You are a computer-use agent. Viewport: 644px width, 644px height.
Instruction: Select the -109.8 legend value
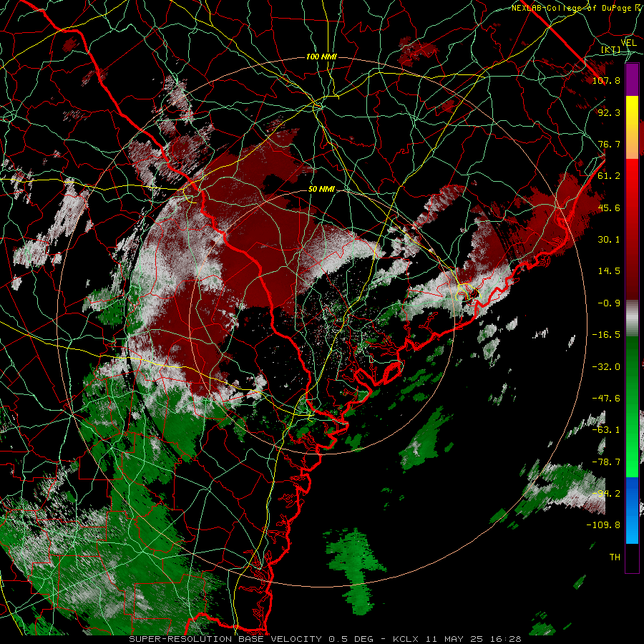pos(603,525)
